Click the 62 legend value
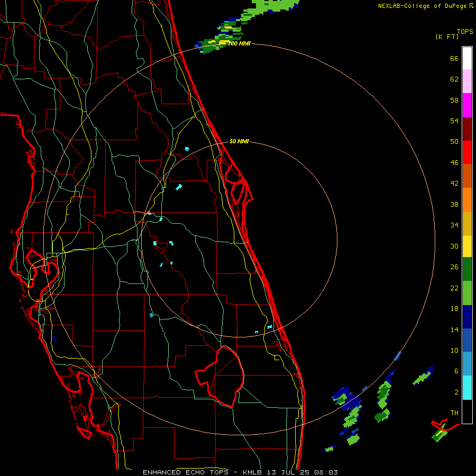 454,79
